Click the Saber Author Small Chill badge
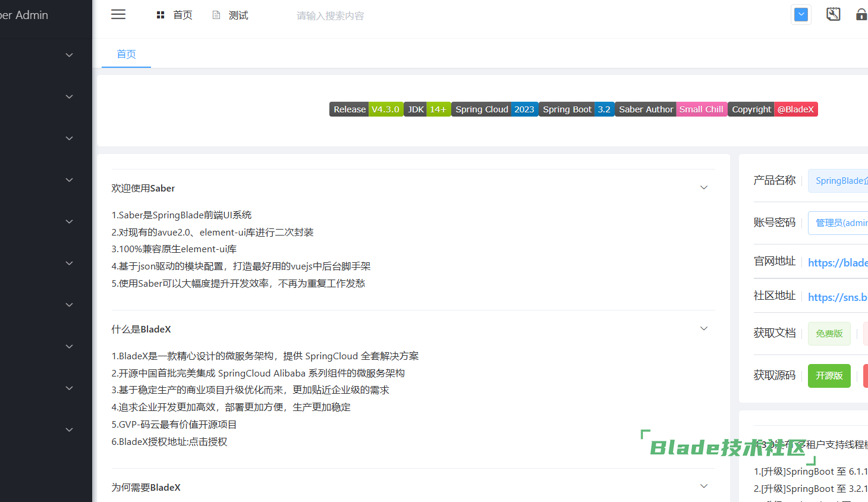Viewport: 868px width, 502px height. pos(671,109)
